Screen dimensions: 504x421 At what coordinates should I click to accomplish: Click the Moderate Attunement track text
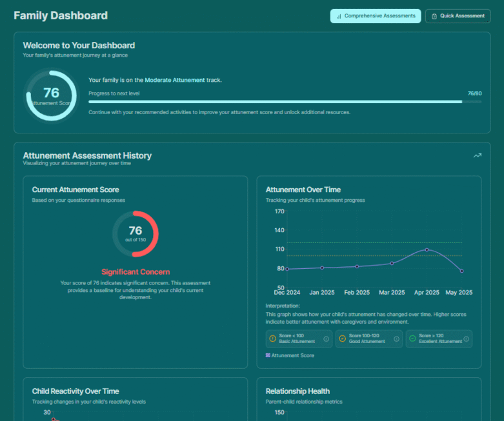[174, 80]
